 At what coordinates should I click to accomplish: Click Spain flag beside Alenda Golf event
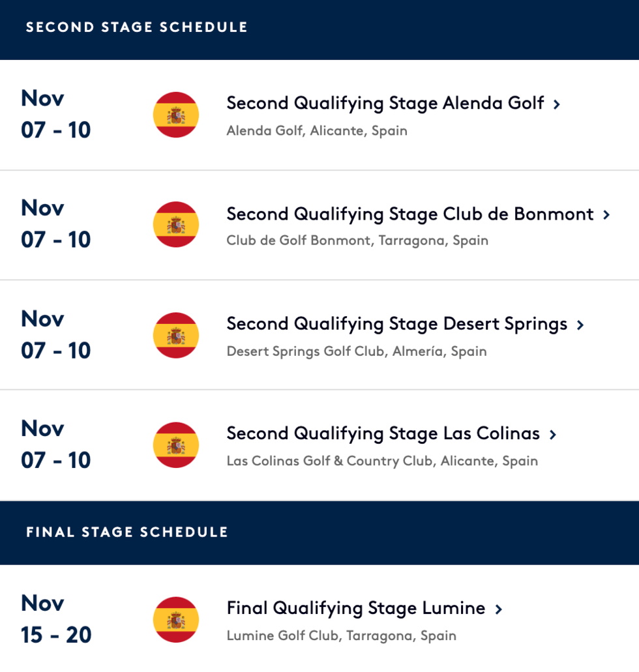(175, 115)
